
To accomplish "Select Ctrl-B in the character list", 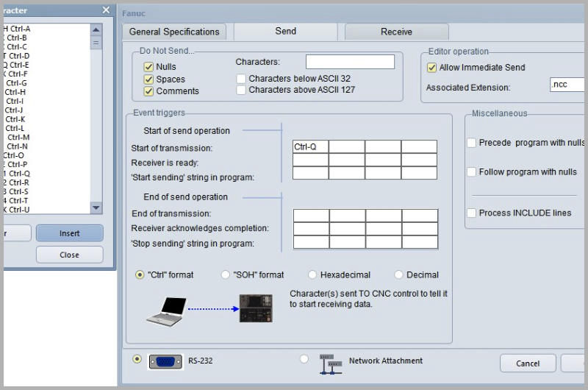I will (x=47, y=38).
